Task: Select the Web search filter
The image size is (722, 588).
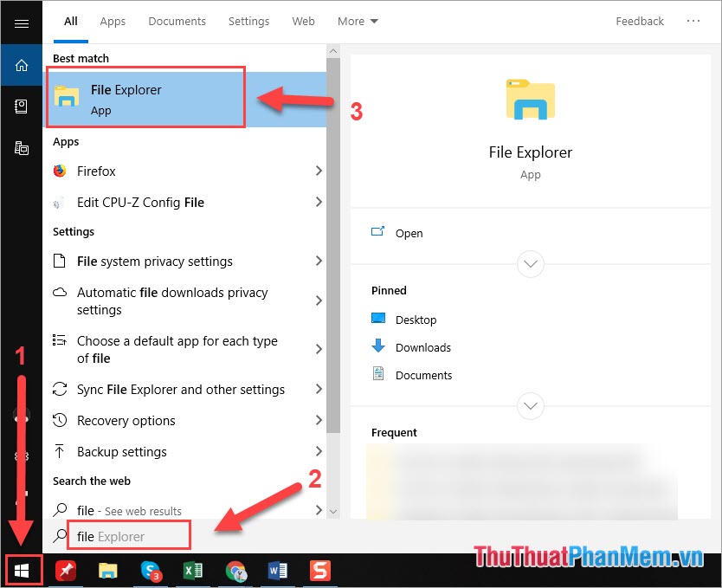Action: [303, 21]
